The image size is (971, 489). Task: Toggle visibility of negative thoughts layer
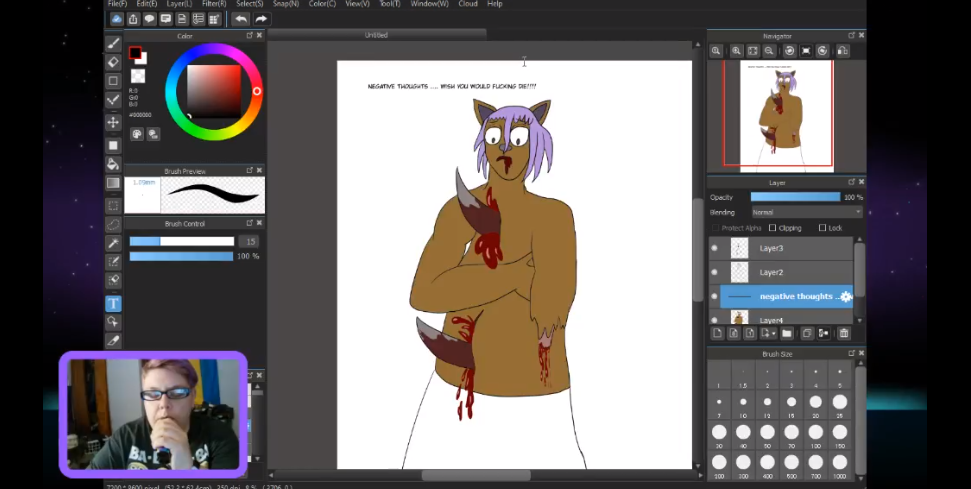tap(714, 296)
